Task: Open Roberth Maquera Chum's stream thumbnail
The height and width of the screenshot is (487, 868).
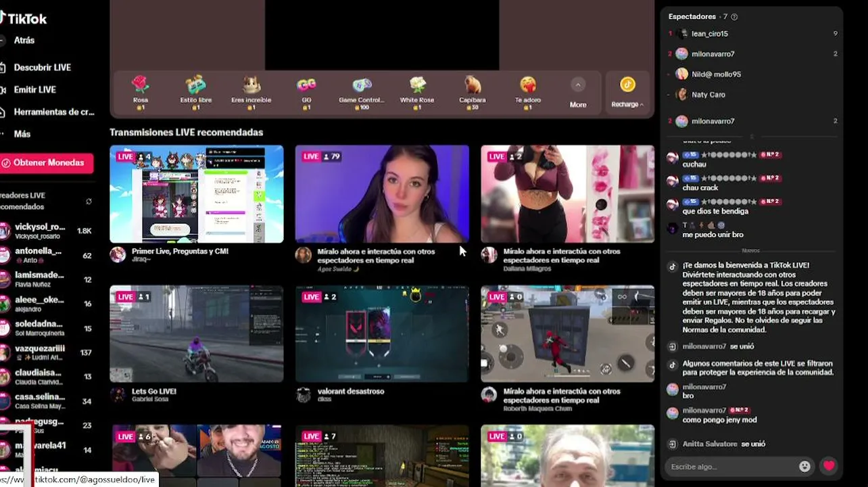Action: tap(567, 334)
